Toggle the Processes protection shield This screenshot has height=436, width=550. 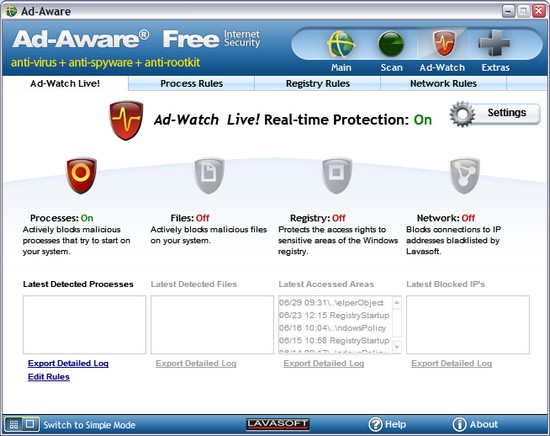click(x=81, y=175)
